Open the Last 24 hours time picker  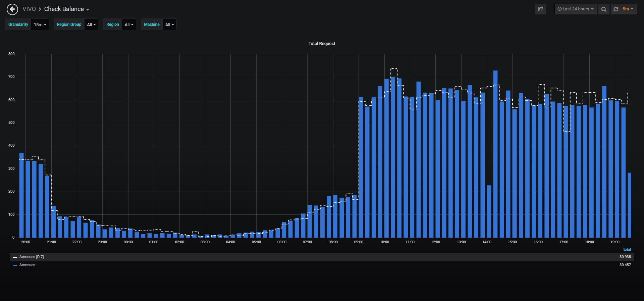click(576, 9)
